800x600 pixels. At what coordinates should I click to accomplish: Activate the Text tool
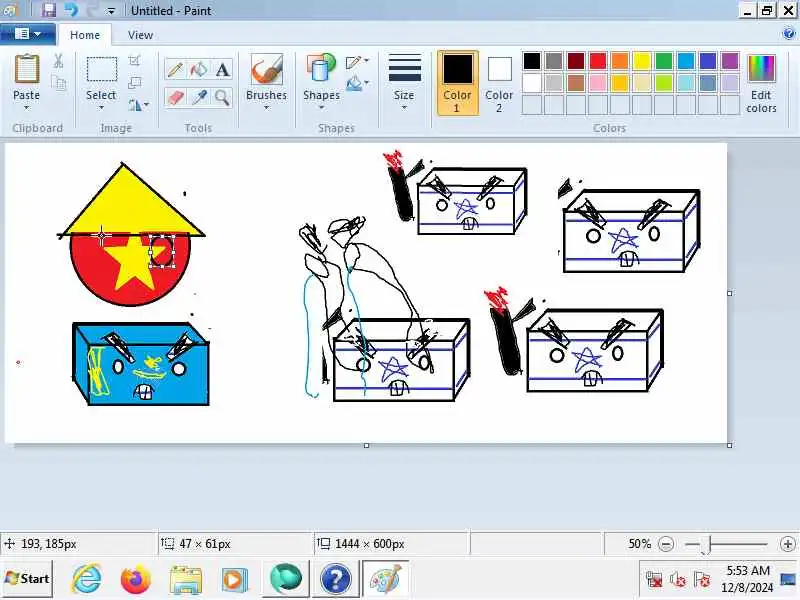point(222,69)
